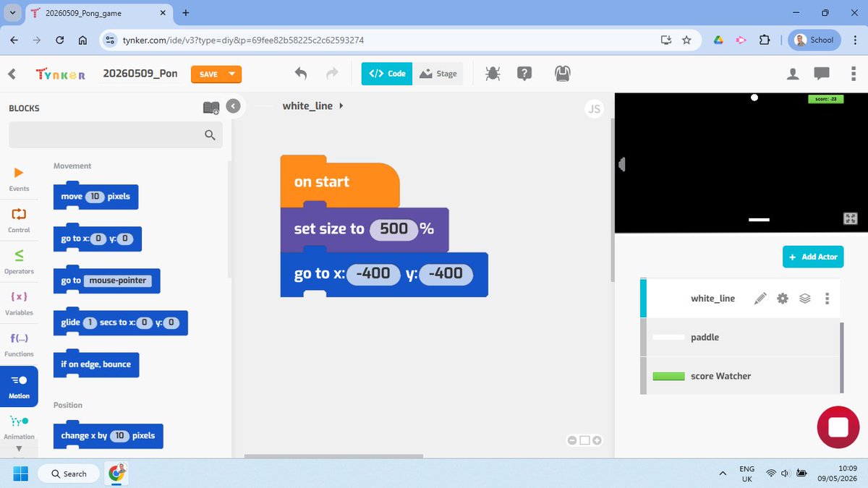Switch to the Code tab
This screenshot has height=488, width=868.
click(387, 74)
